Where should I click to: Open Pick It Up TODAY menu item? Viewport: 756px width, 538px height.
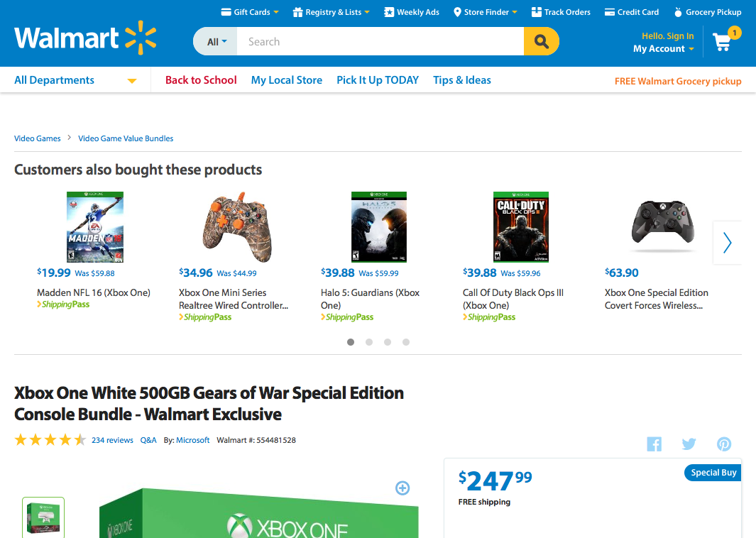378,80
